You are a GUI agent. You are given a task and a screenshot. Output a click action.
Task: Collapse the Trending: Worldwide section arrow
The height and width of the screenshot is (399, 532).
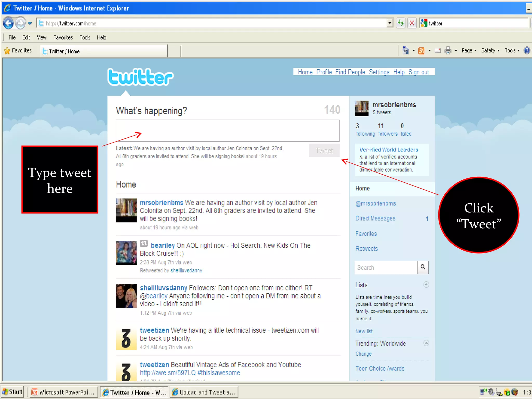pos(426,343)
